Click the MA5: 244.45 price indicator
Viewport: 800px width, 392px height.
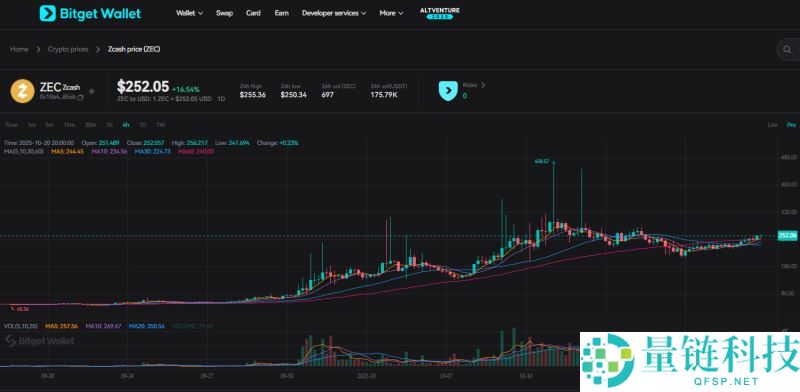coord(67,152)
